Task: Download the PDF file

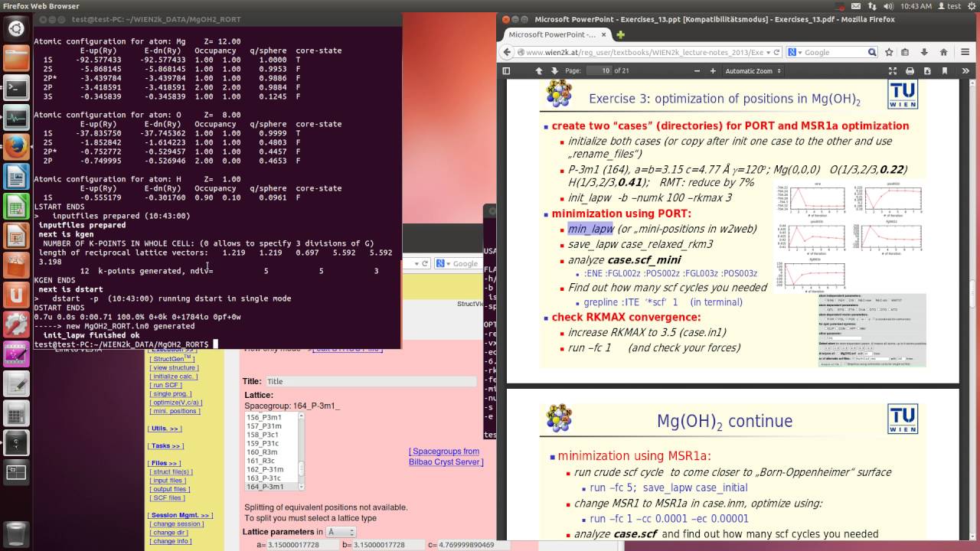Action: point(928,70)
